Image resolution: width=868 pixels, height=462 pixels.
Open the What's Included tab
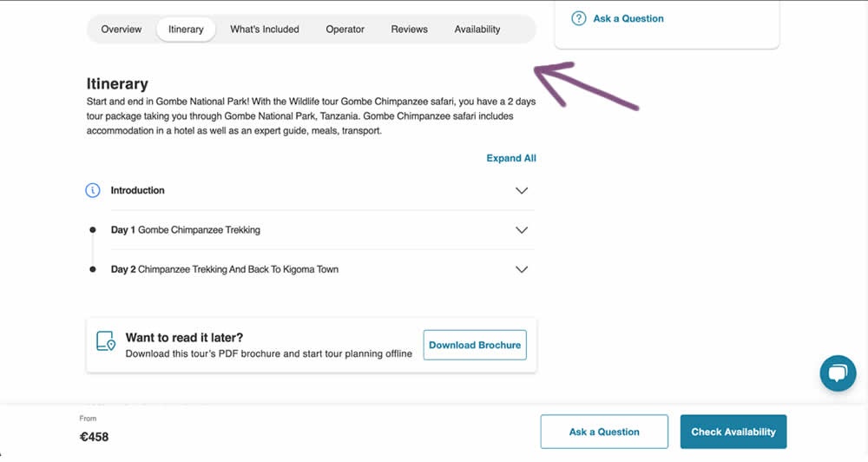coord(265,30)
